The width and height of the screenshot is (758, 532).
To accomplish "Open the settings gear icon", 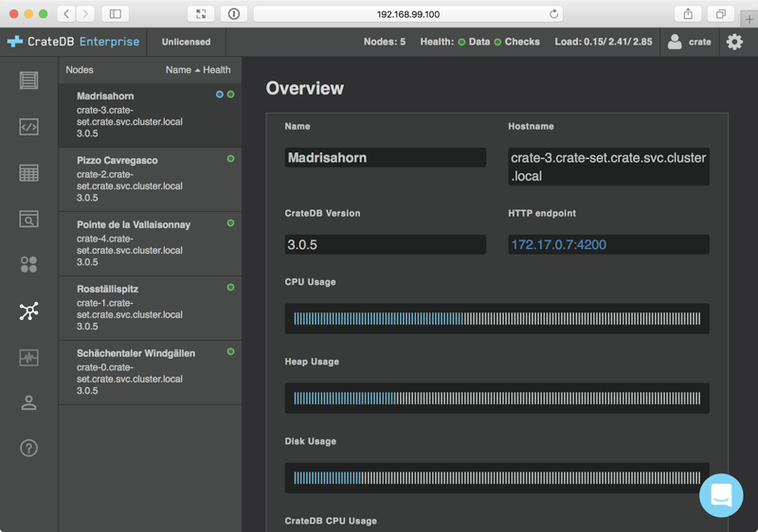I will point(734,42).
